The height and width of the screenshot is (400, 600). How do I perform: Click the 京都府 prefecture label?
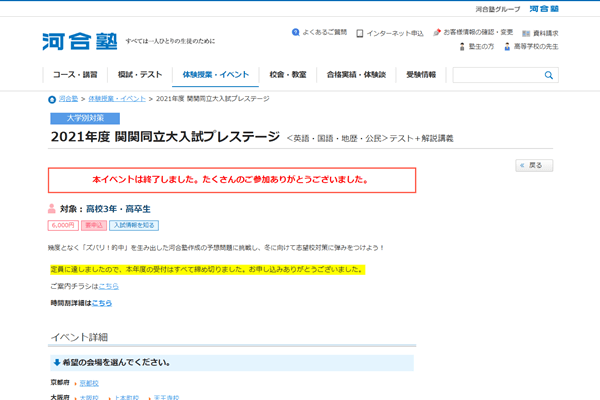[60, 382]
